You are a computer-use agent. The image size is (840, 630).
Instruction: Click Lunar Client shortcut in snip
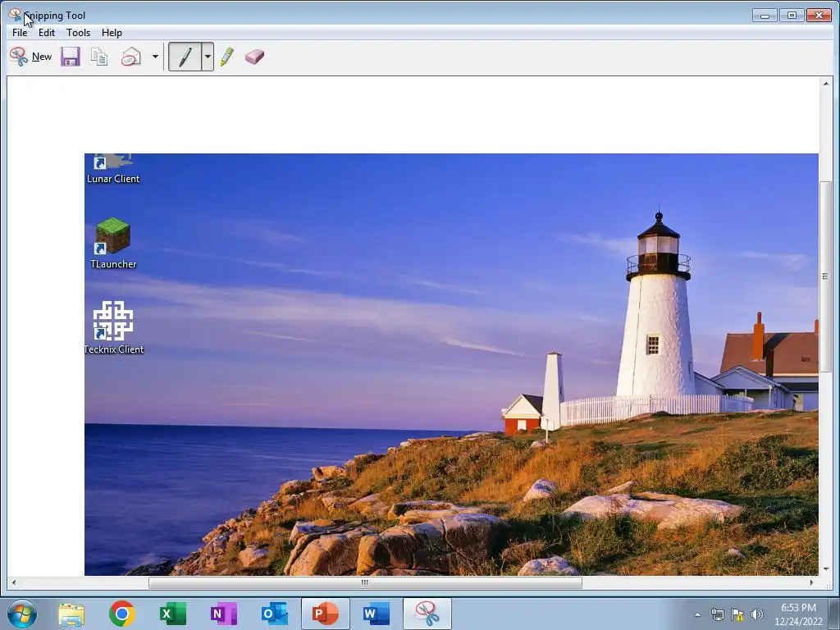point(113,169)
